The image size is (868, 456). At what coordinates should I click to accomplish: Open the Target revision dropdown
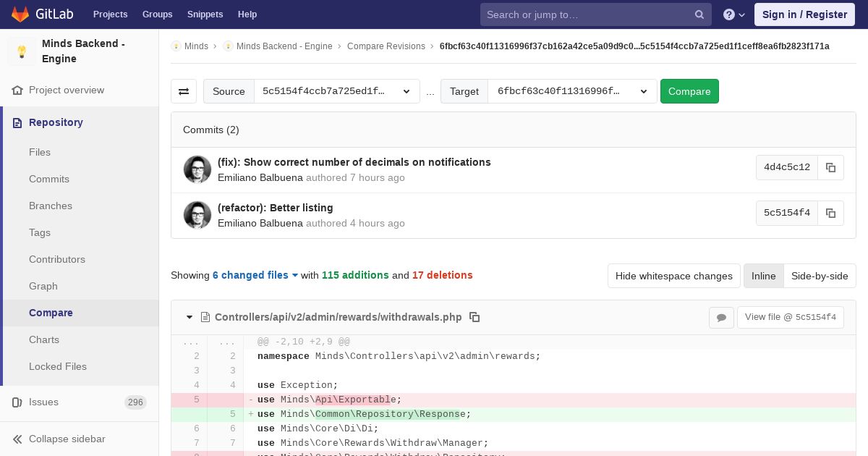(572, 91)
